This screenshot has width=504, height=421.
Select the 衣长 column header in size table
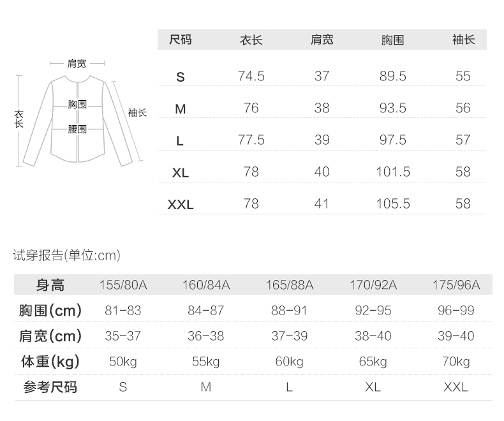click(x=251, y=40)
